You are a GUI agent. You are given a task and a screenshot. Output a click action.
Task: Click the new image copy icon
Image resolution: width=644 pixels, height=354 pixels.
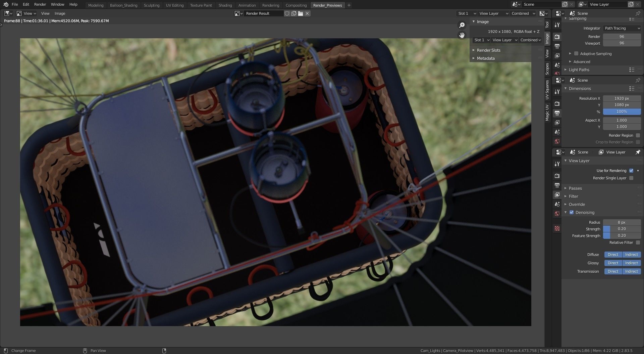(x=294, y=13)
